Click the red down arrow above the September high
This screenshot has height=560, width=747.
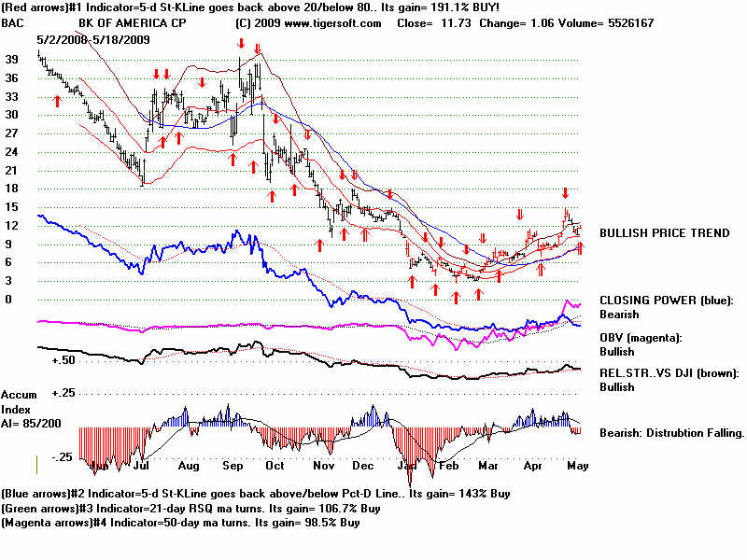pos(241,43)
